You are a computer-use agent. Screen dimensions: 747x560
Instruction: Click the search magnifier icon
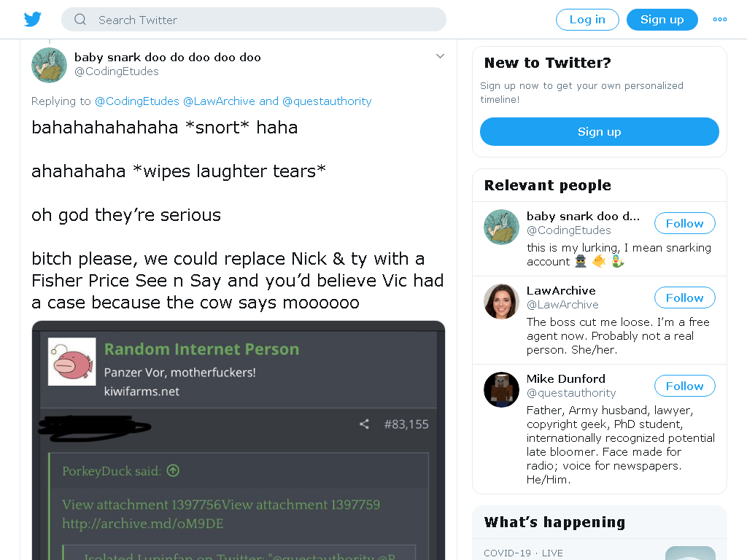point(80,20)
